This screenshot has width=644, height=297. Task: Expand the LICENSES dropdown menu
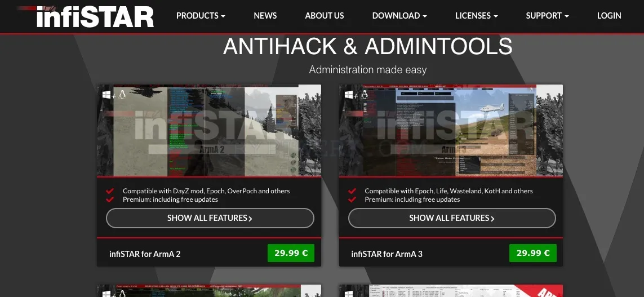pyautogui.click(x=477, y=16)
